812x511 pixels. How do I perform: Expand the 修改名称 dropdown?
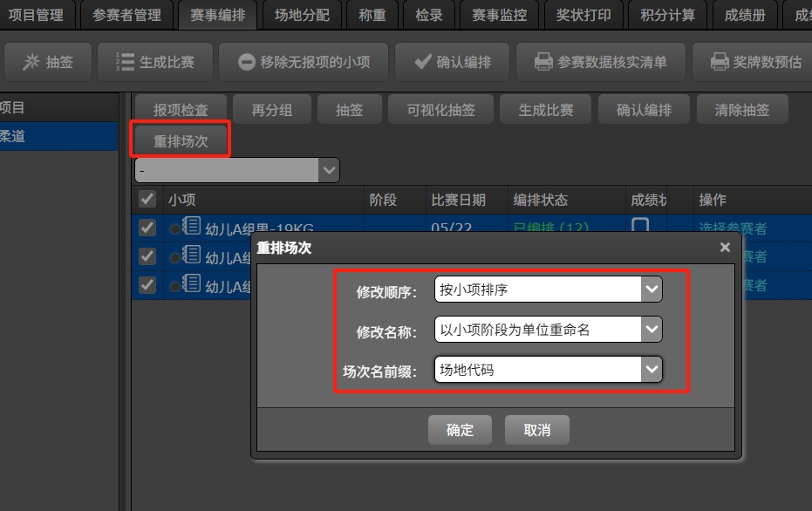(x=651, y=329)
